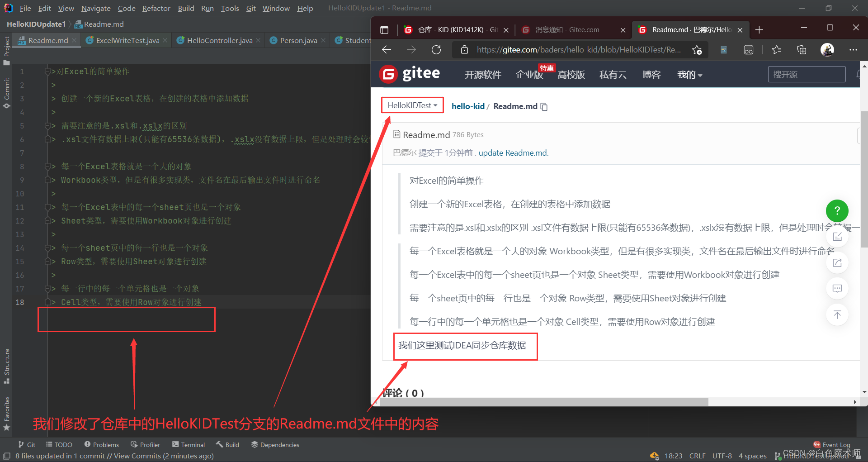Open the HelloKIDTest branch dropdown
Viewport: 868px width, 462px height.
point(412,105)
